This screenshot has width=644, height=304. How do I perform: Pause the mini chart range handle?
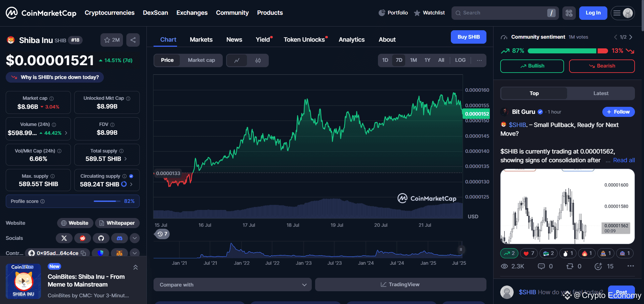point(461,249)
